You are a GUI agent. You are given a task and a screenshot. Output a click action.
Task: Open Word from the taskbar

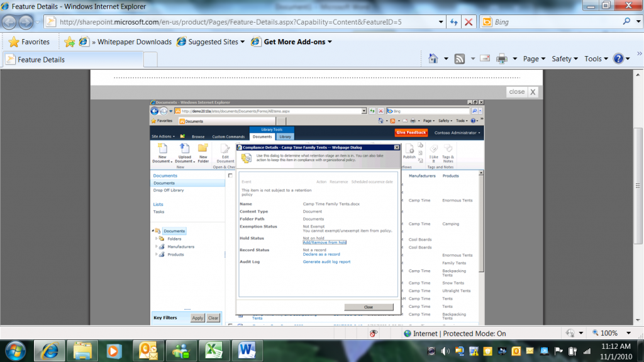247,351
